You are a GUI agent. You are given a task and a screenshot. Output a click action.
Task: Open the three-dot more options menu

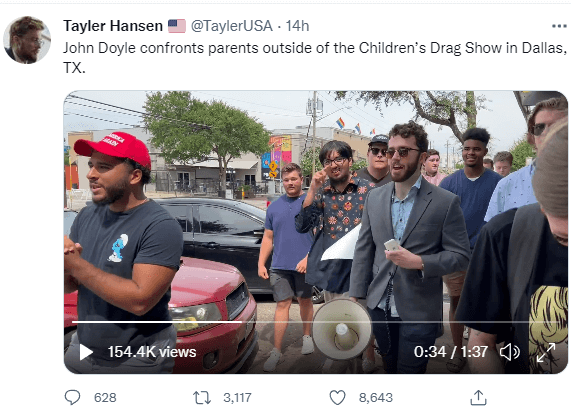[559, 26]
